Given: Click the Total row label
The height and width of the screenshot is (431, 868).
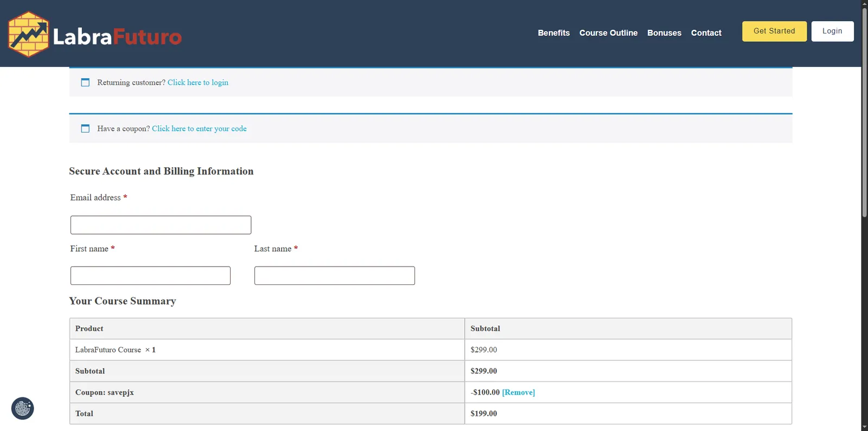Looking at the screenshot, I should click(84, 414).
